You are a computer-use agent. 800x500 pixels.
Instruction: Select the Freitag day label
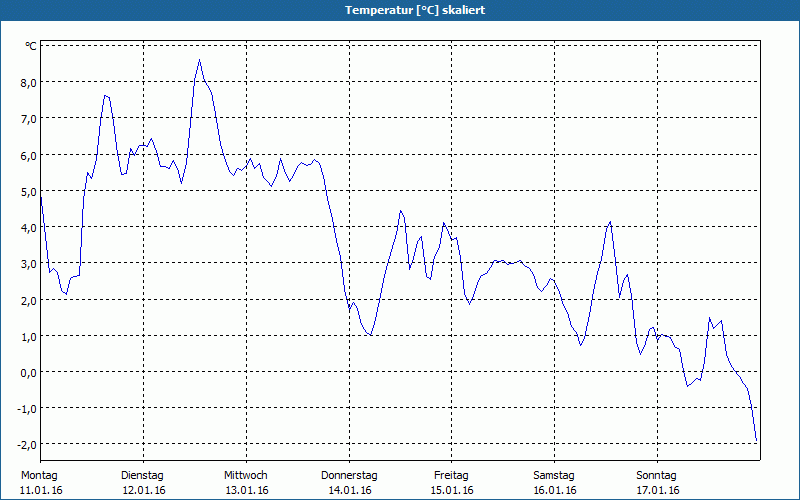(x=451, y=475)
